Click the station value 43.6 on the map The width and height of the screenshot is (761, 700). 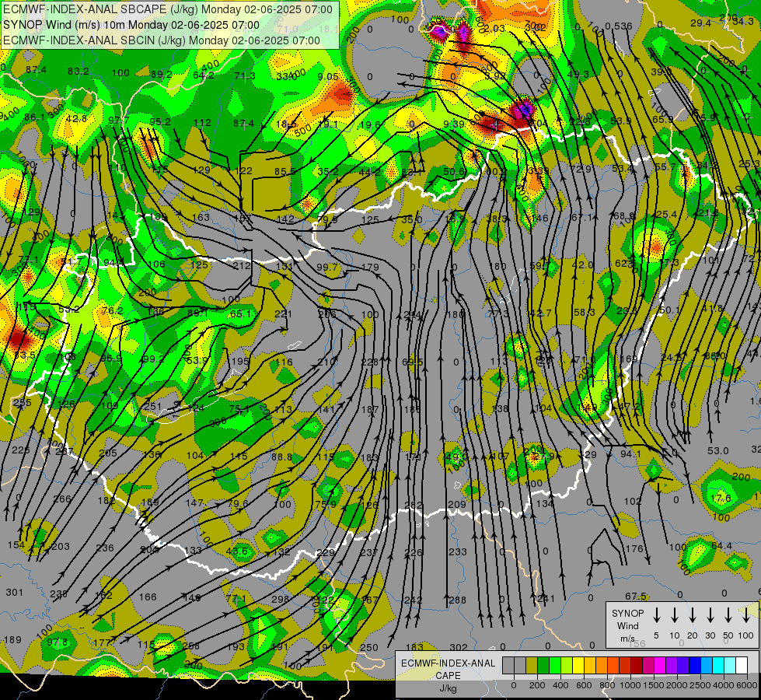237,551
